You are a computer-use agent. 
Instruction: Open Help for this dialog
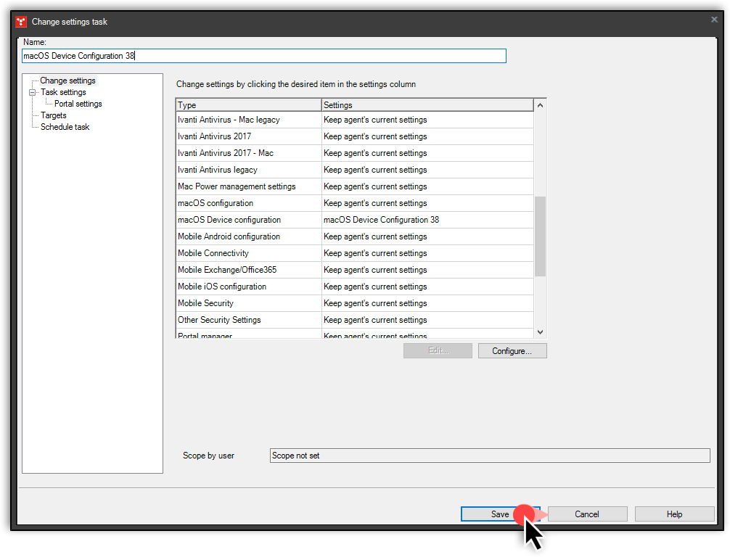coord(674,514)
